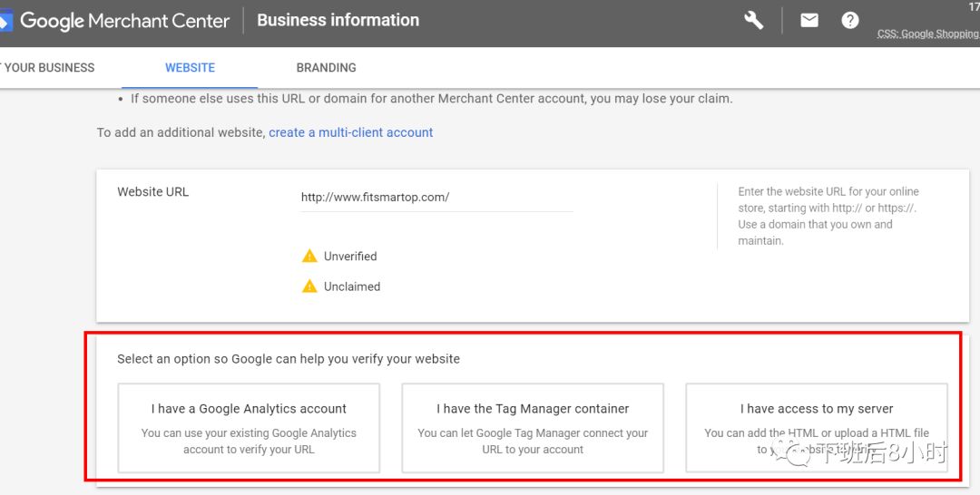The image size is (980, 495).
Task: Click the Website URL field label
Action: tap(153, 191)
